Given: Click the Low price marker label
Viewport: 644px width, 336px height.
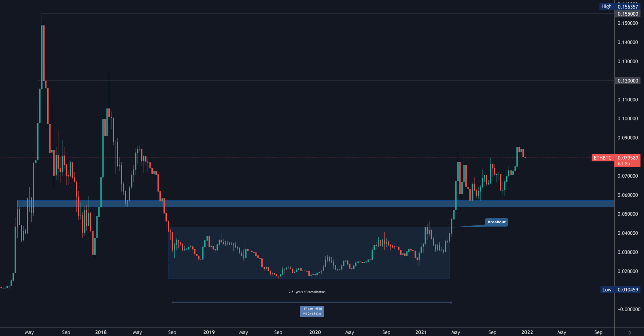Looking at the screenshot, I should point(606,290).
